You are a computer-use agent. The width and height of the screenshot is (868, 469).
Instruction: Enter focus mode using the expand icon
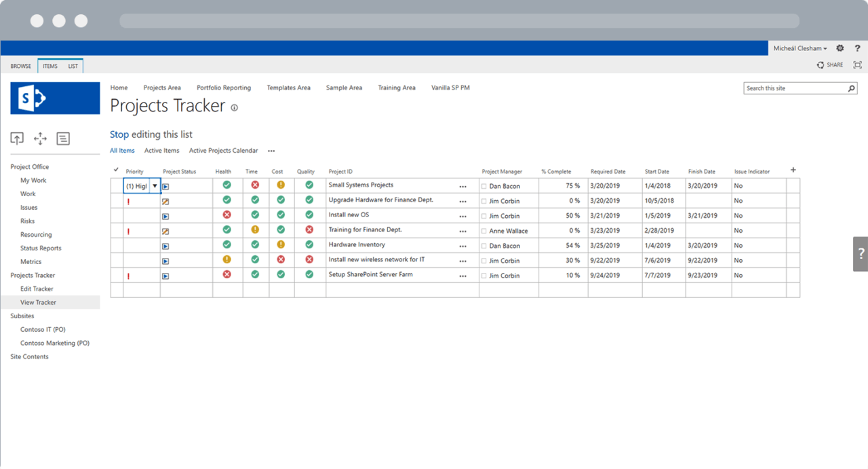(x=856, y=64)
